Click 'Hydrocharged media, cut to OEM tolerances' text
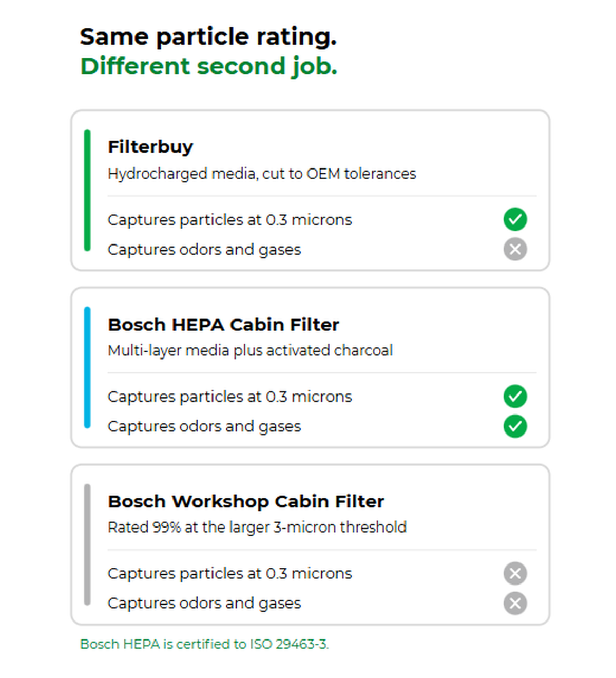 262,174
